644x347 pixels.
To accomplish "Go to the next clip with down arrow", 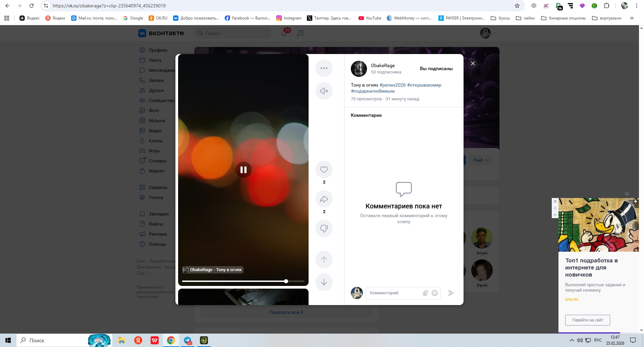I will coord(324,282).
